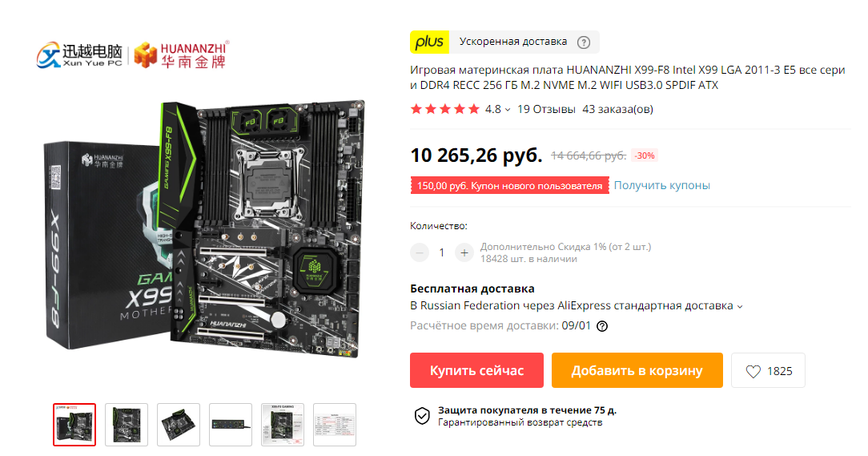Expand the 4.8 rating breakdown chevron
868x456 pixels.
pyautogui.click(x=507, y=110)
